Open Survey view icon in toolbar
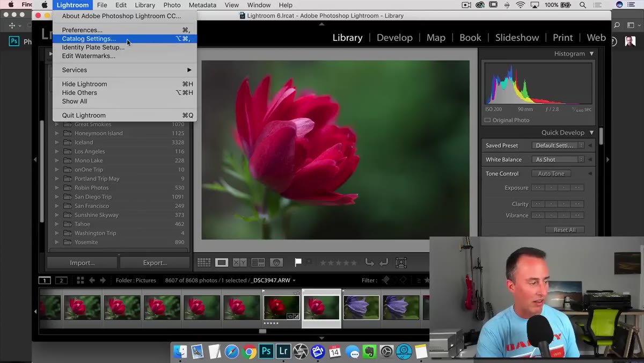644x363 pixels. (258, 263)
